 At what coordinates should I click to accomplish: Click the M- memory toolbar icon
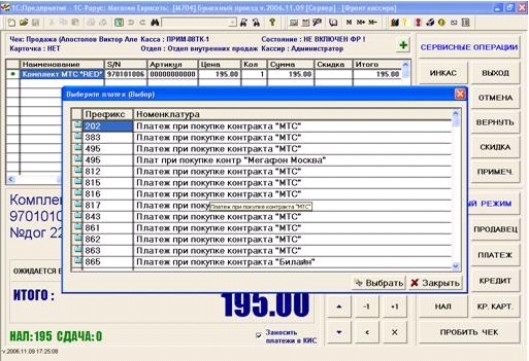[x=372, y=22]
